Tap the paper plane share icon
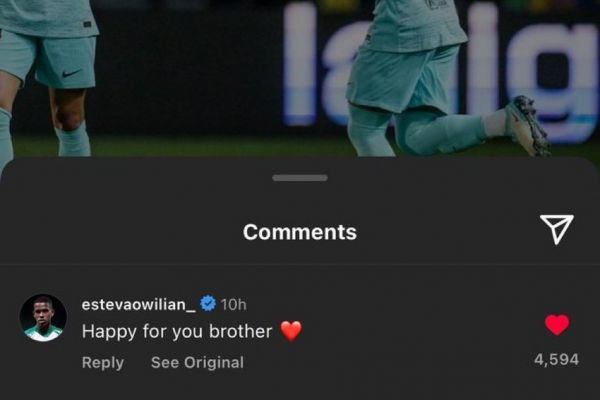Image resolution: width=600 pixels, height=400 pixels. (x=557, y=229)
